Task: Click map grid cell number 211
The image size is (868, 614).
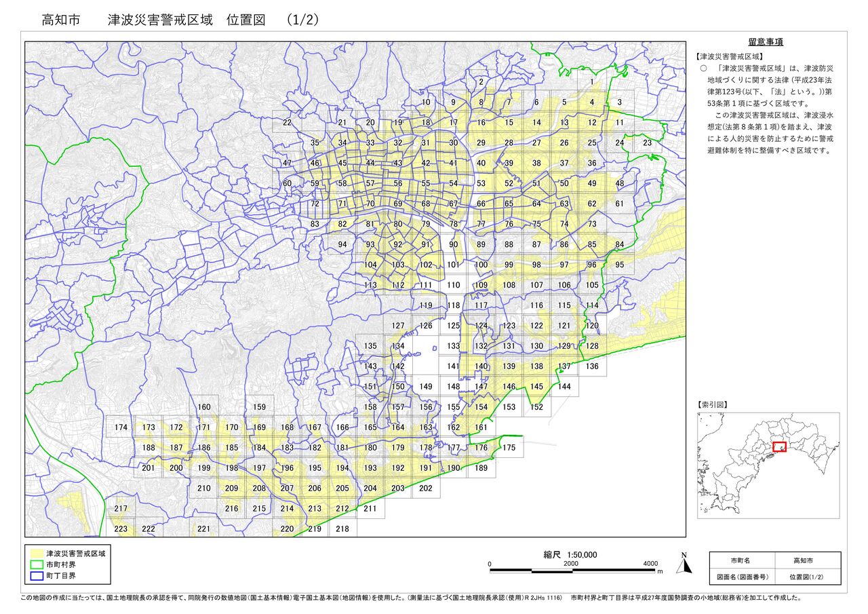Action: click(x=370, y=509)
